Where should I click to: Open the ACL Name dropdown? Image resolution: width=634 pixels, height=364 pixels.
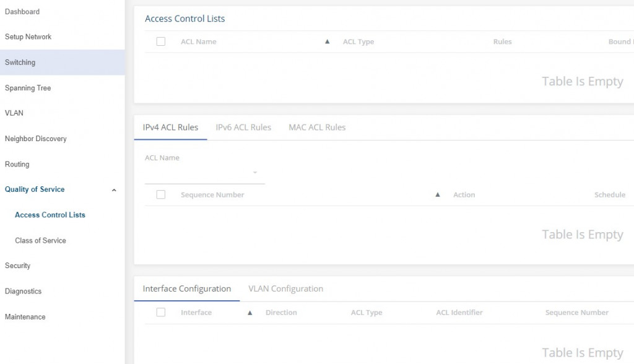(x=254, y=173)
